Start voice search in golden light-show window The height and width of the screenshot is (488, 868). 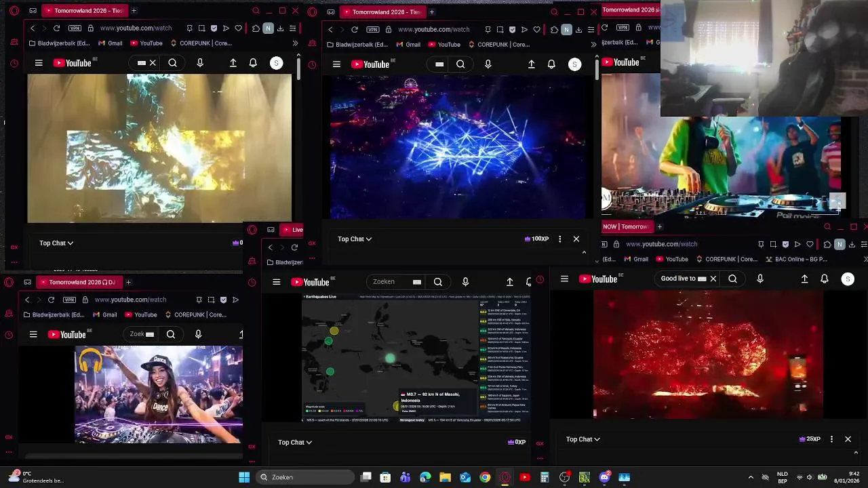pyautogui.click(x=199, y=63)
